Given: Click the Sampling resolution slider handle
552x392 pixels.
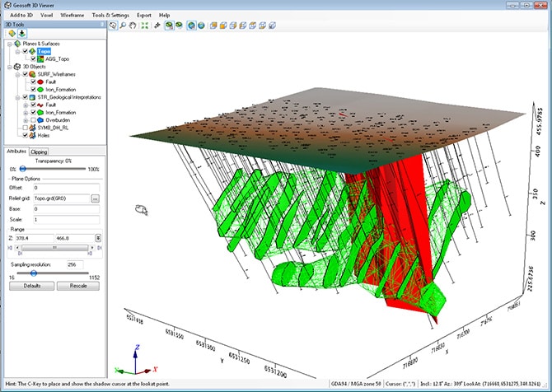Looking at the screenshot, I should coord(34,273).
